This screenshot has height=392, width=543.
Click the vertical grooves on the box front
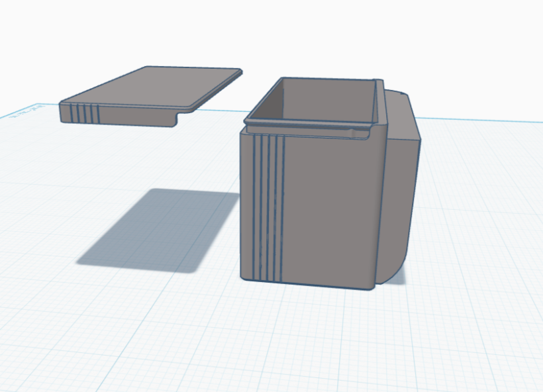(268, 205)
